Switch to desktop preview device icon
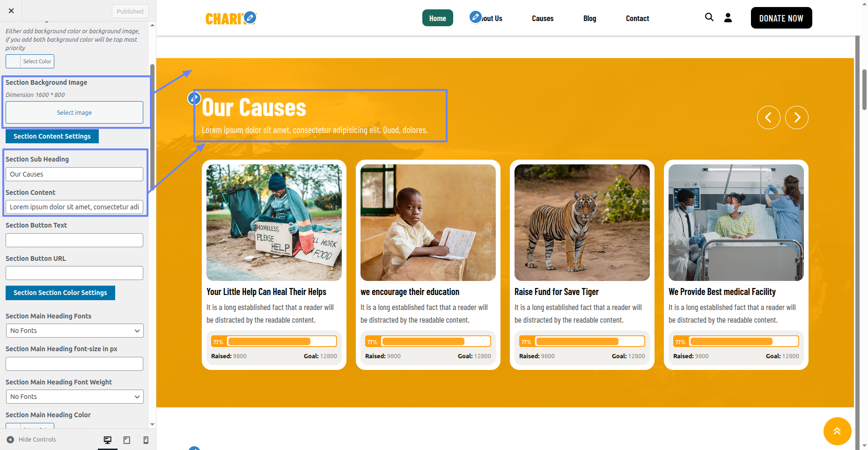Viewport: 868px width, 450px height. [x=108, y=440]
